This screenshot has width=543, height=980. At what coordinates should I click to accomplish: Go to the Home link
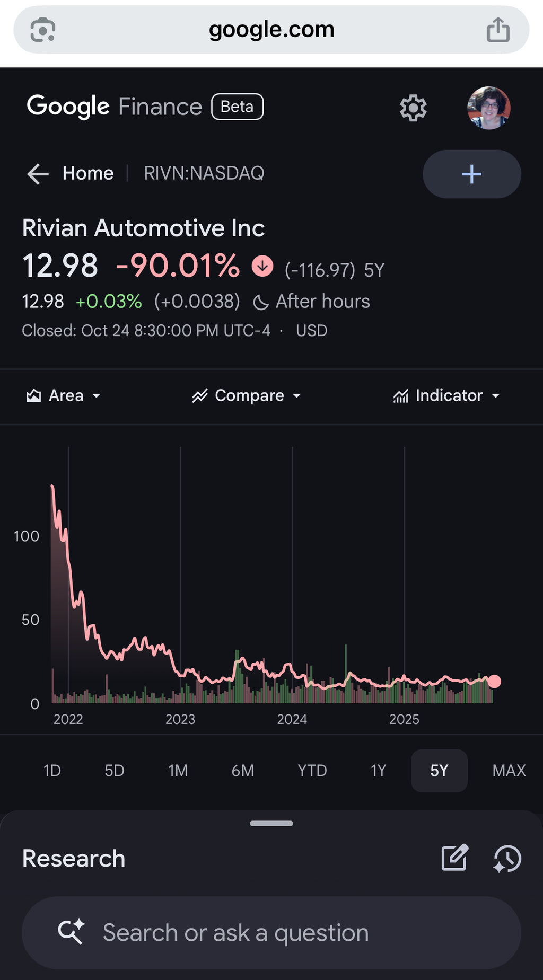88,173
